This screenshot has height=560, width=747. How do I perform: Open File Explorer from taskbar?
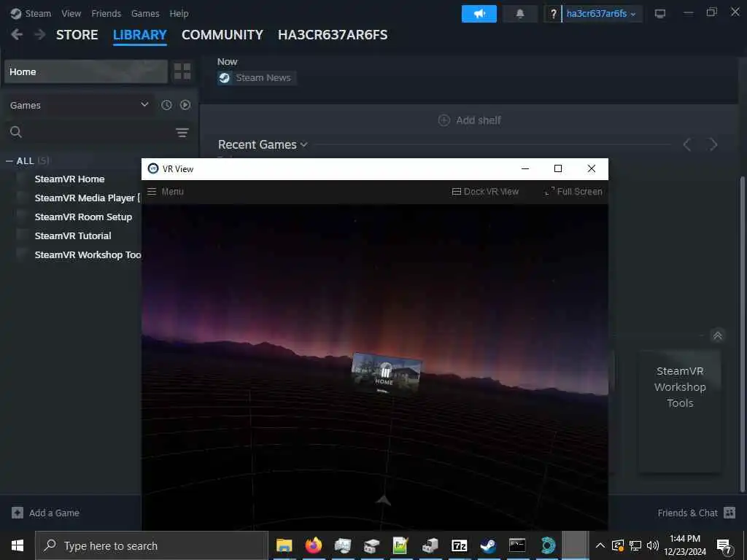coord(284,545)
